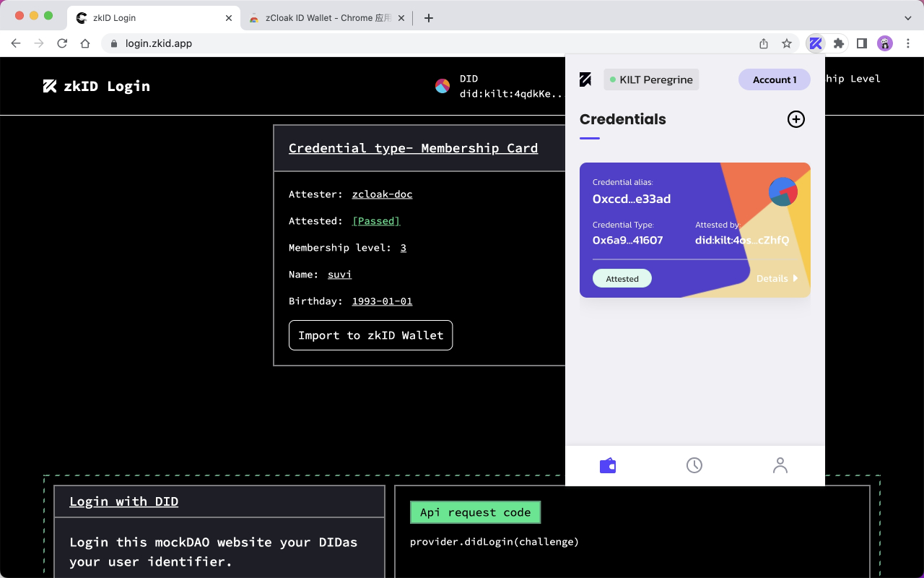Switch to zCloak ID Wallet tab
924x578 pixels.
pyautogui.click(x=326, y=18)
